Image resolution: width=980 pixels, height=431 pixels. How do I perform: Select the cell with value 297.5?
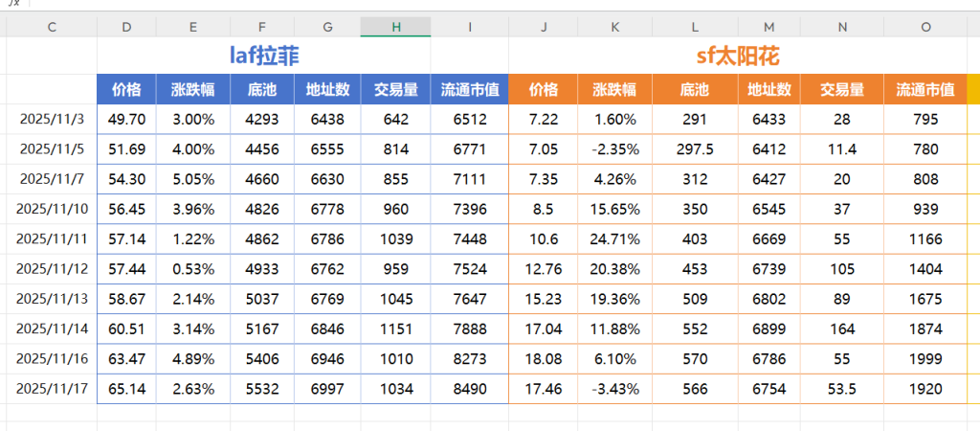point(694,149)
